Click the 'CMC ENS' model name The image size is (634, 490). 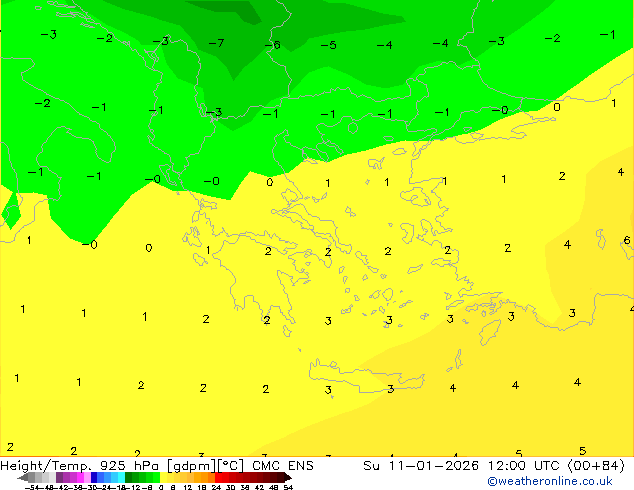(x=283, y=466)
